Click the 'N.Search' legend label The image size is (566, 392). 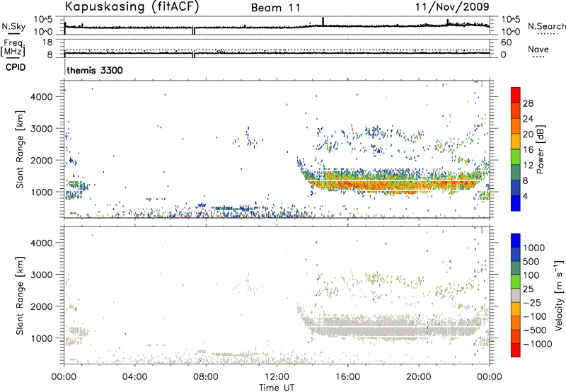coord(546,26)
